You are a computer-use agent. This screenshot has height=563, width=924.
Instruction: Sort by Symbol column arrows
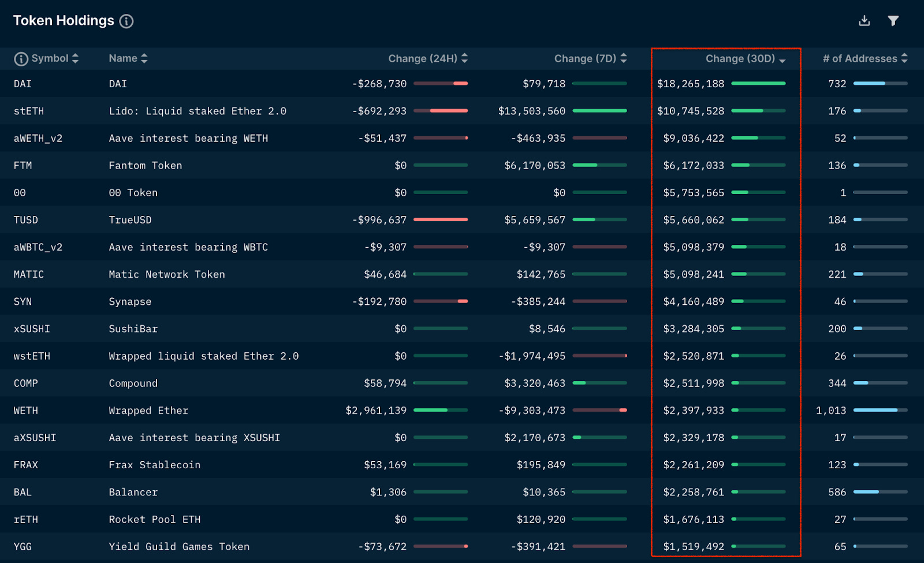click(75, 58)
